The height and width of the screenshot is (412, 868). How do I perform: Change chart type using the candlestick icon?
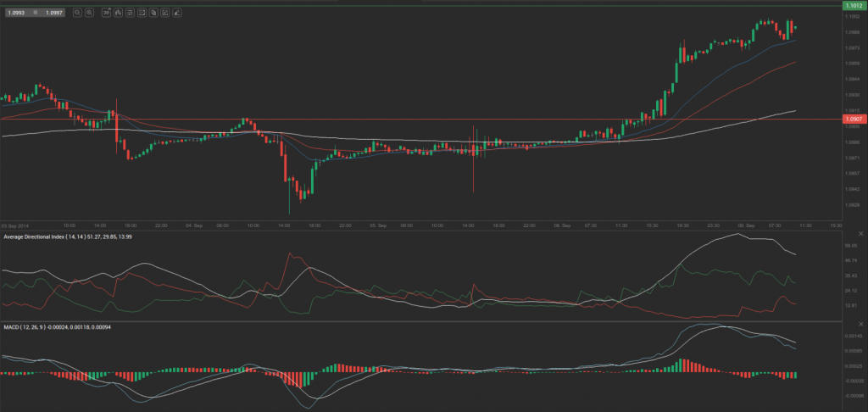coord(118,12)
